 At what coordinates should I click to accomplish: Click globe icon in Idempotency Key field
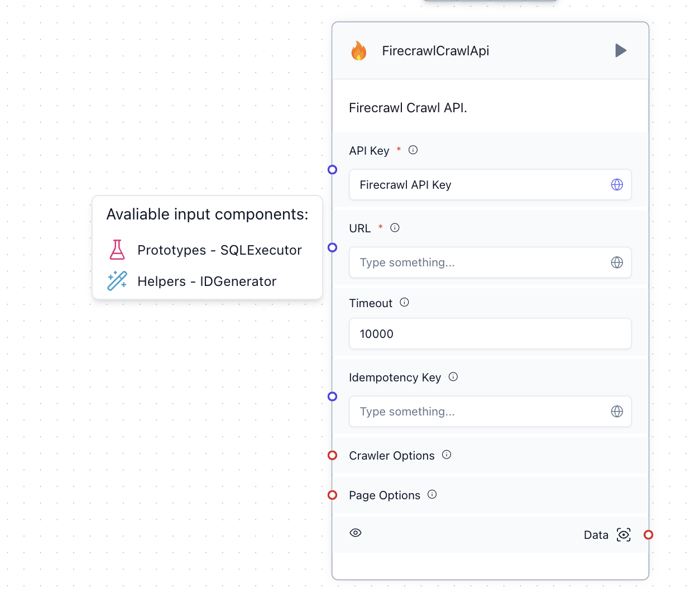[x=617, y=412]
